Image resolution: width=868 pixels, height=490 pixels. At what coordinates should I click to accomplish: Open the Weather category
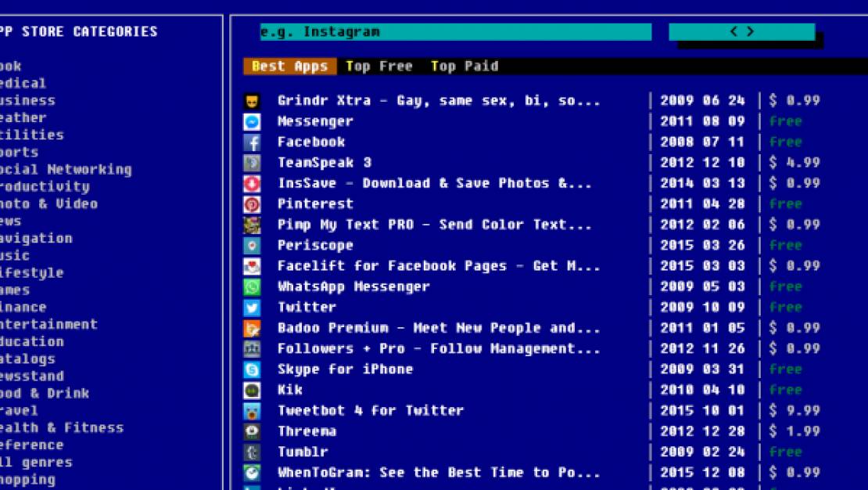coord(23,118)
